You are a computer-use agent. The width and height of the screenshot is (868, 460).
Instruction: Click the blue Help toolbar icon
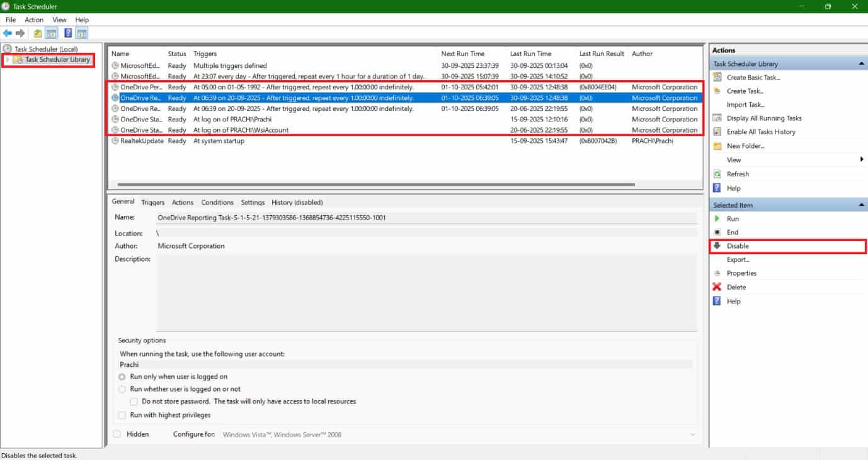click(x=68, y=33)
